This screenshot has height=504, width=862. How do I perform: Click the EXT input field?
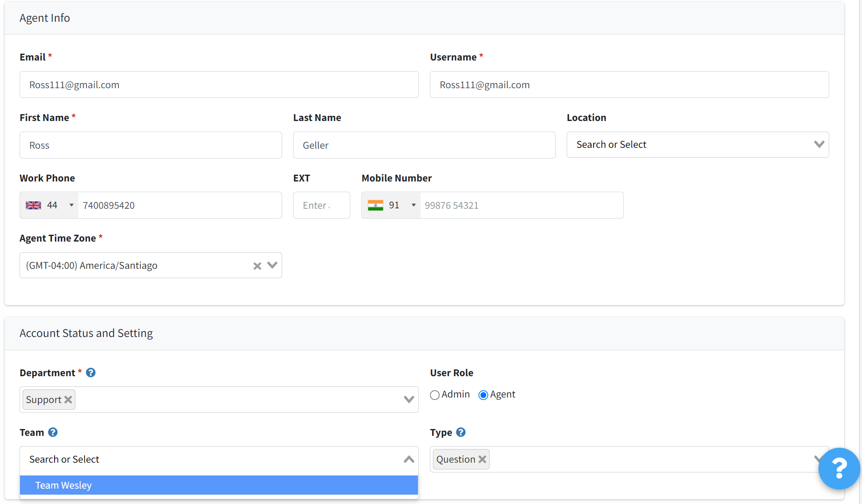[x=321, y=205]
